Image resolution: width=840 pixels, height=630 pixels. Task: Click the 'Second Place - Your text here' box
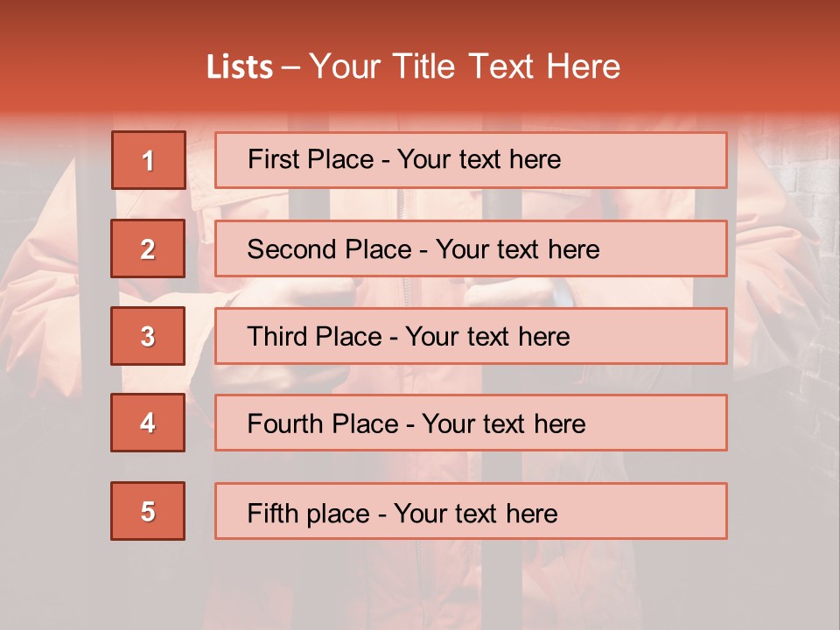coord(471,248)
